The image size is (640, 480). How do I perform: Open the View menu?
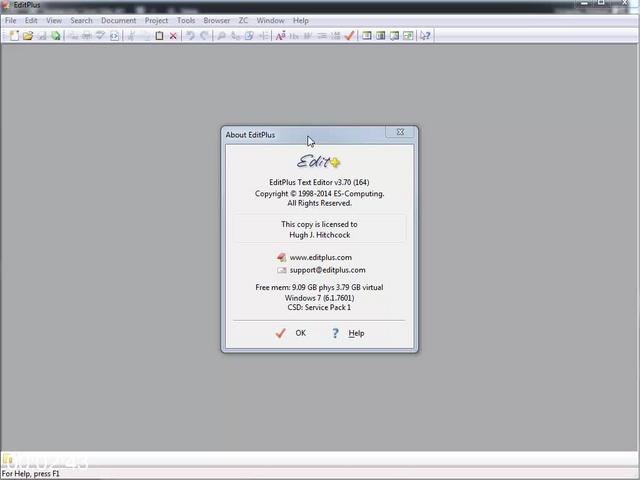54,20
